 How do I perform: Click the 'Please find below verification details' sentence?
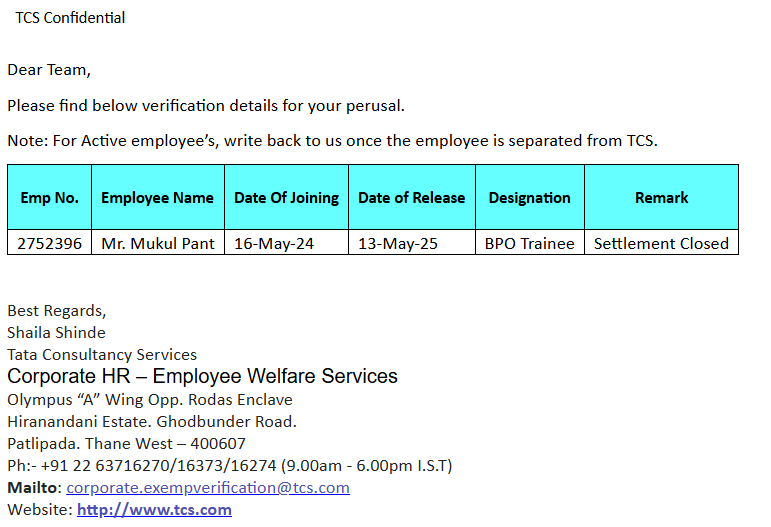[x=206, y=106]
